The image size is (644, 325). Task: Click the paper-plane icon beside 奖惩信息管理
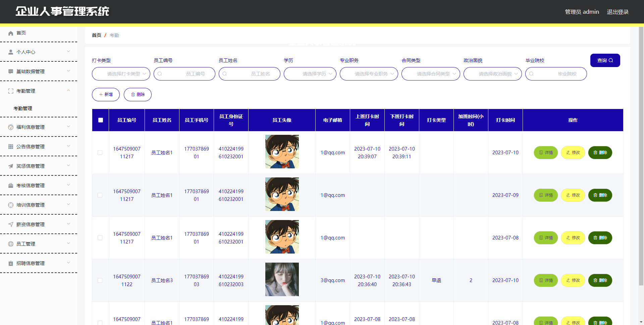tap(11, 166)
